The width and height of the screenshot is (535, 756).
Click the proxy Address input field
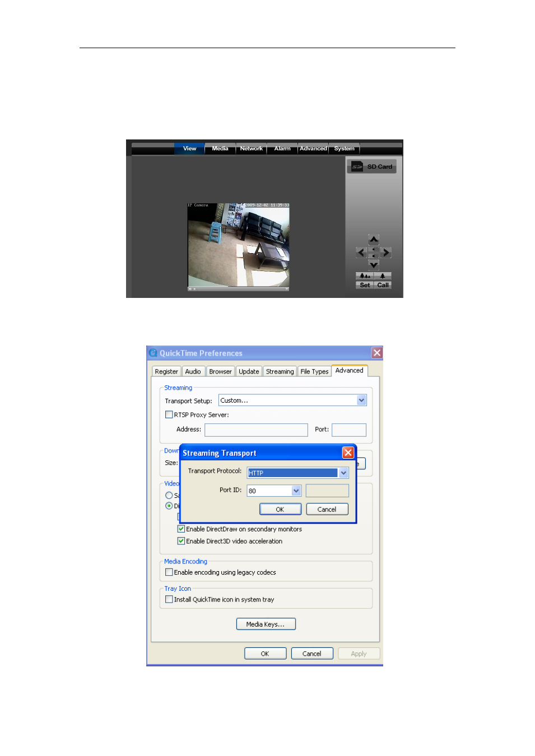(x=256, y=430)
